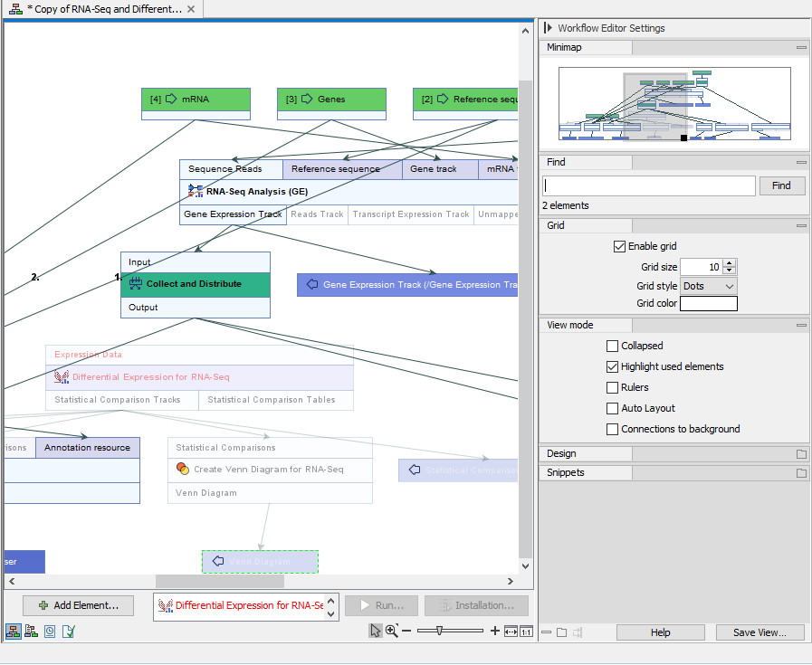The width and height of the screenshot is (812, 665).
Task: Select the pointer tool in the workflow toolbar
Action: [374, 631]
